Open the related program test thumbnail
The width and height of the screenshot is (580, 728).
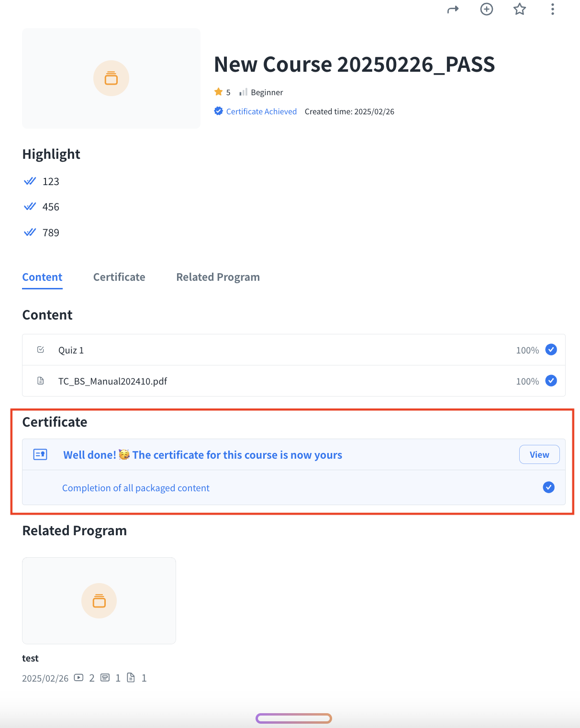click(99, 601)
